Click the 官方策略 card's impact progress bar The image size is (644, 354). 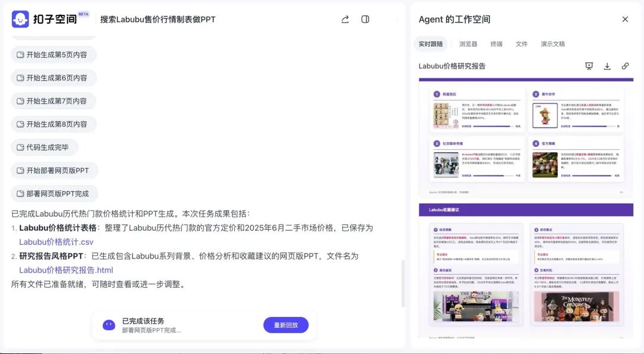pyautogui.click(x=592, y=176)
